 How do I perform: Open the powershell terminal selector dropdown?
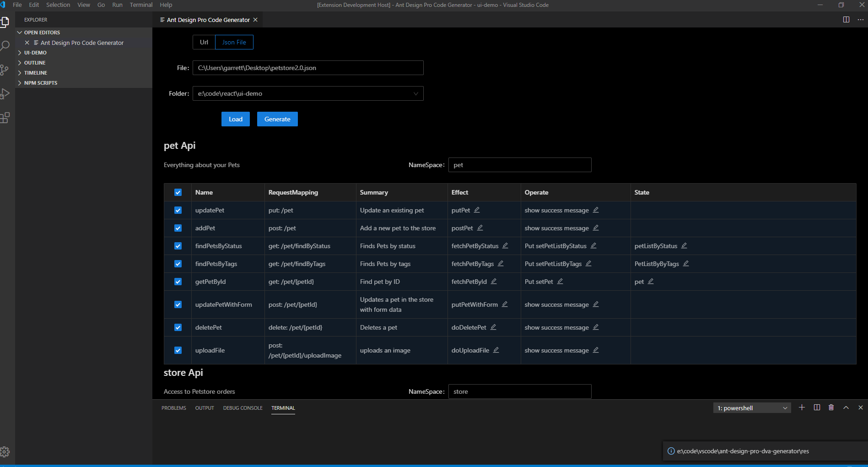click(x=752, y=408)
